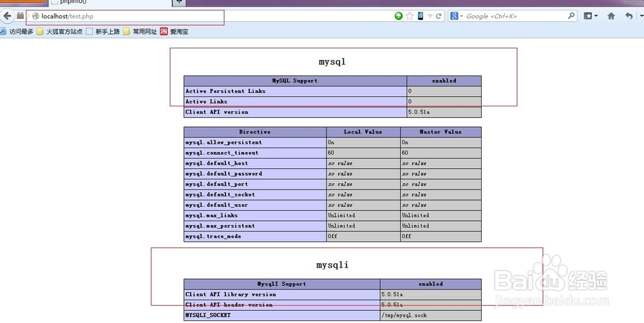The height and width of the screenshot is (323, 644).
Task: Click the Client API version label
Action: pos(216,112)
